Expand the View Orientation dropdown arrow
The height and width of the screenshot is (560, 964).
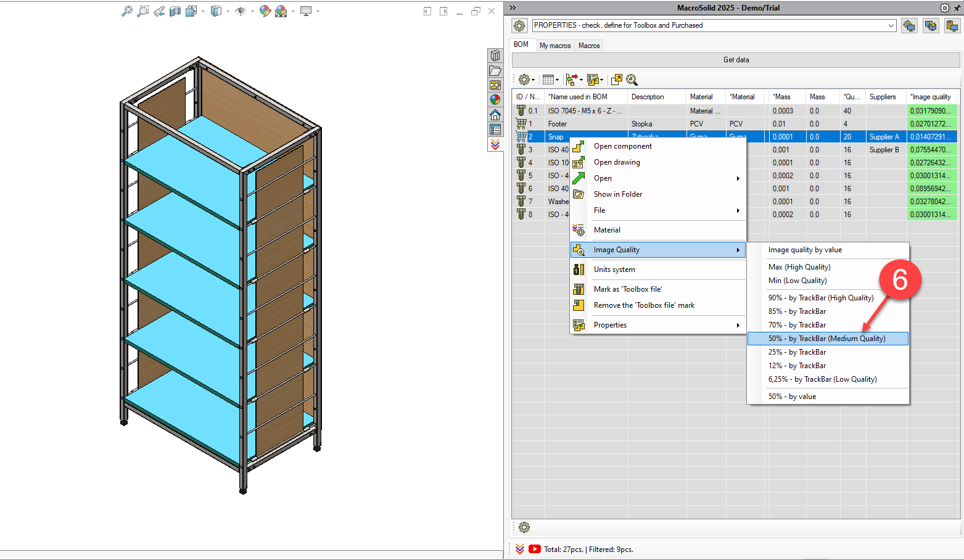click(203, 11)
